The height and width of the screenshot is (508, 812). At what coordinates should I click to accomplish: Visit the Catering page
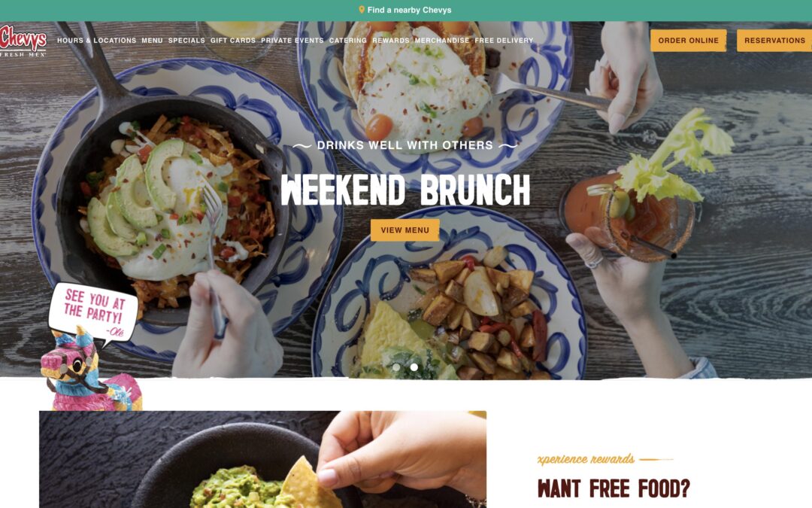[348, 41]
